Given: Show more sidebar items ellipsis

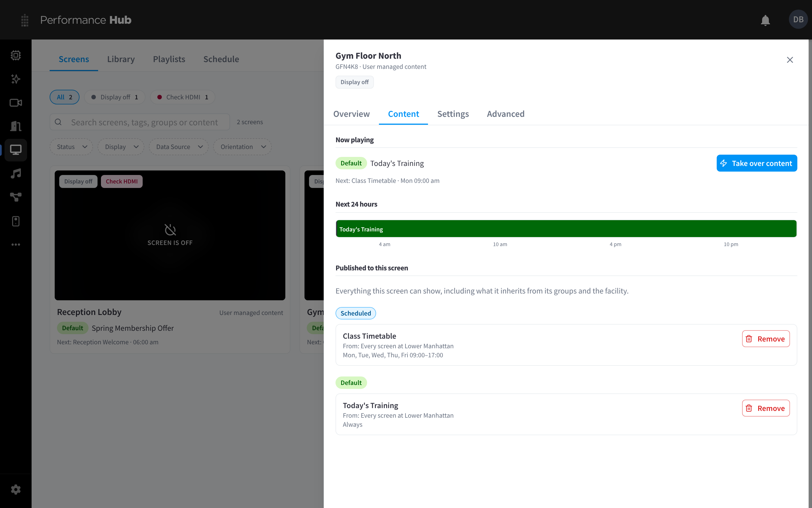Looking at the screenshot, I should coord(16,245).
